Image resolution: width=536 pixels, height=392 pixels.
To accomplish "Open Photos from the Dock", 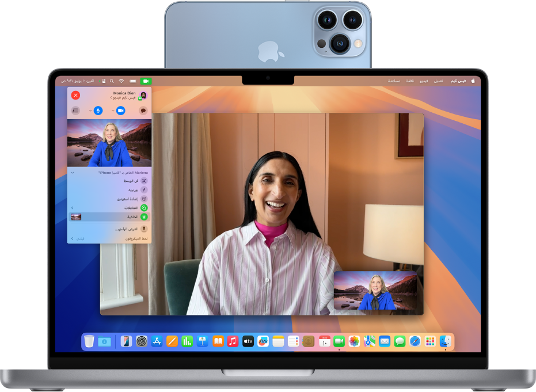I will (354, 341).
